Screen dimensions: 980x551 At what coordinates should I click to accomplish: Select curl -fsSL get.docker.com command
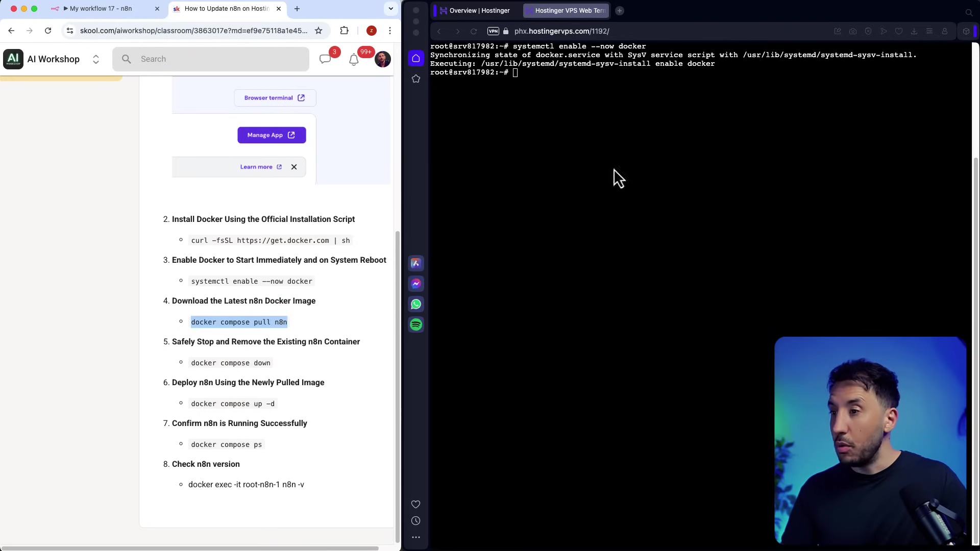[271, 240]
